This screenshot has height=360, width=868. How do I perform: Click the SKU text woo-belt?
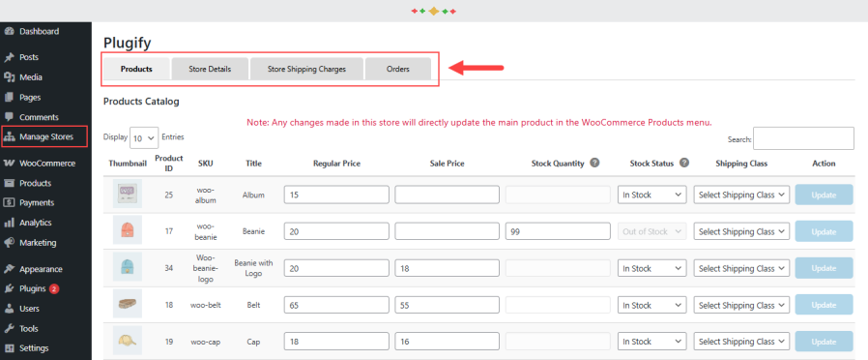click(x=205, y=305)
